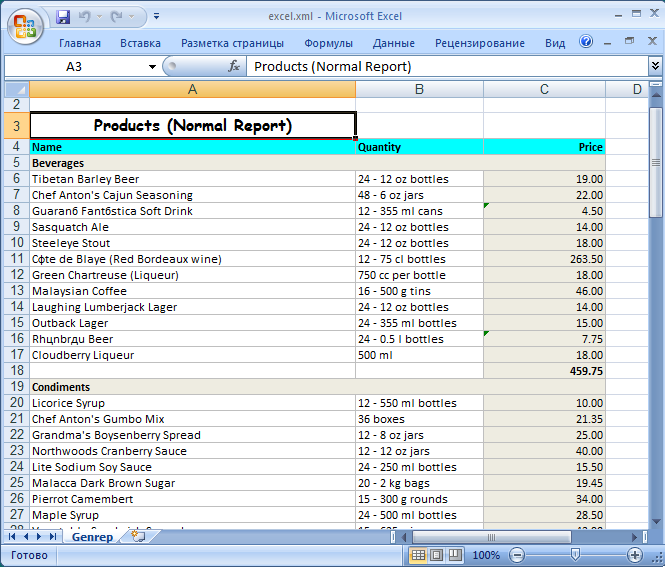665x567 pixels.
Task: Select the 36 boxes quantity cell
Action: [x=419, y=419]
